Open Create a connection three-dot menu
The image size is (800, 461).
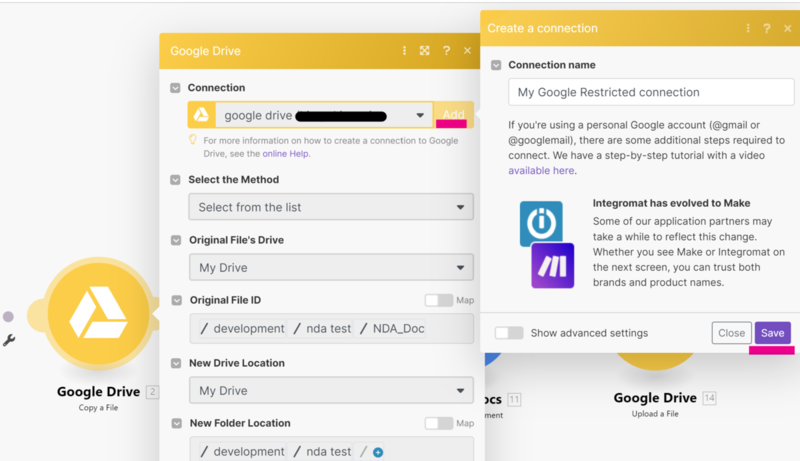[748, 28]
